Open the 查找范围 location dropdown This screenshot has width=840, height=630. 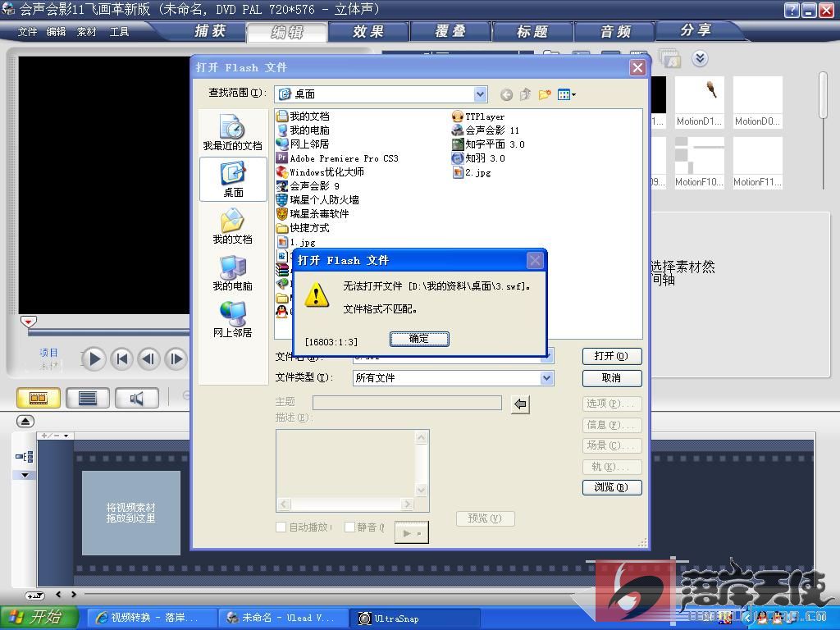click(480, 95)
